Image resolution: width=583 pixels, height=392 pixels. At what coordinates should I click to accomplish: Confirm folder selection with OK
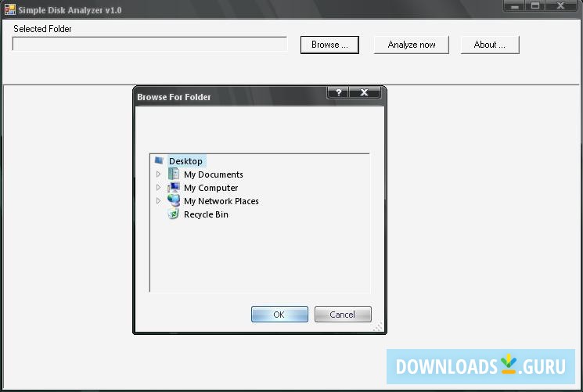(x=279, y=315)
